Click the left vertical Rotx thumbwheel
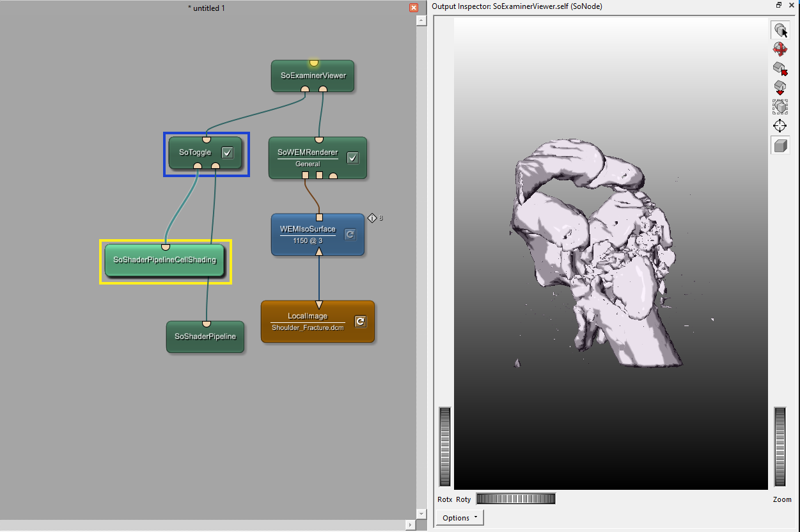Image resolution: width=800 pixels, height=532 pixels. 444,447
